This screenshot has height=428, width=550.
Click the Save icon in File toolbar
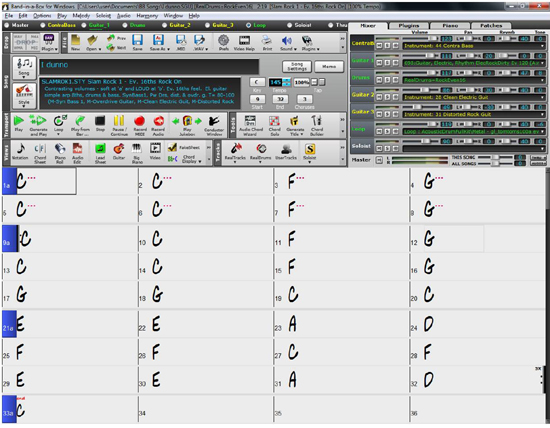tap(137, 42)
